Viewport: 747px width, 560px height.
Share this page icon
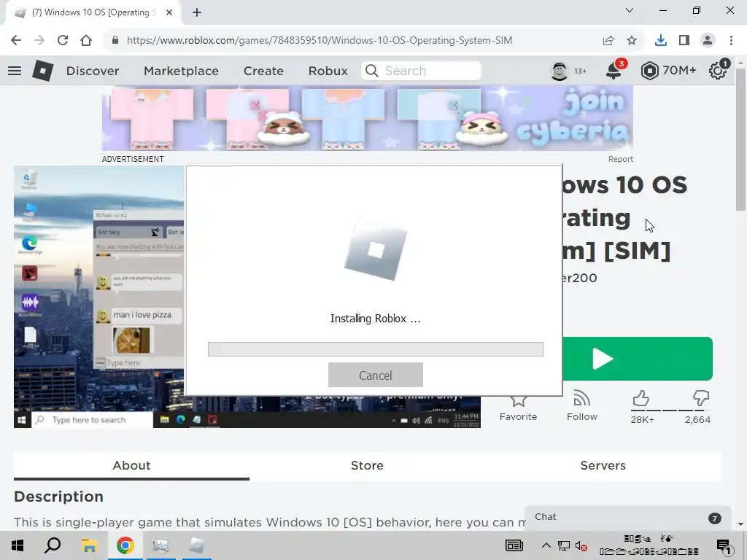608,41
